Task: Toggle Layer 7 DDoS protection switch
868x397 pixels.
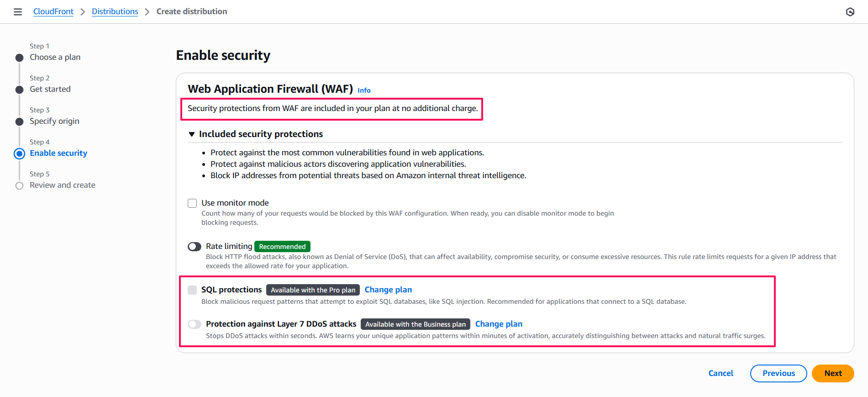Action: pos(195,324)
